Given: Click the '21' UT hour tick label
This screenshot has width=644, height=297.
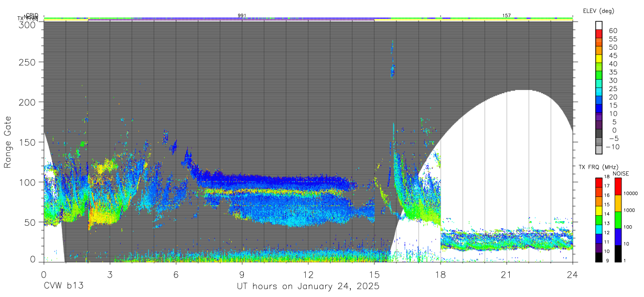Looking at the screenshot, I should [x=507, y=274].
